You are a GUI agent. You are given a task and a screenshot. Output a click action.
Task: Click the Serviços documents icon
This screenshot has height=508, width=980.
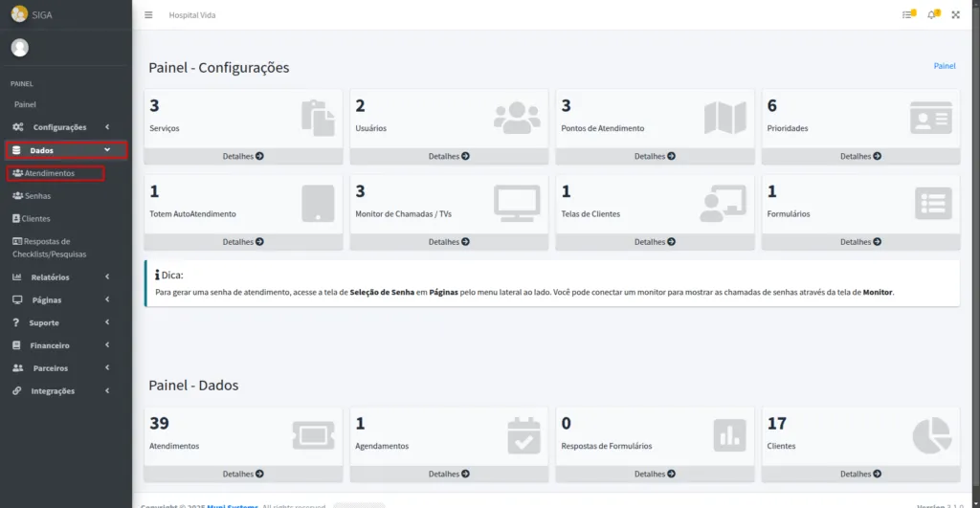coord(318,117)
